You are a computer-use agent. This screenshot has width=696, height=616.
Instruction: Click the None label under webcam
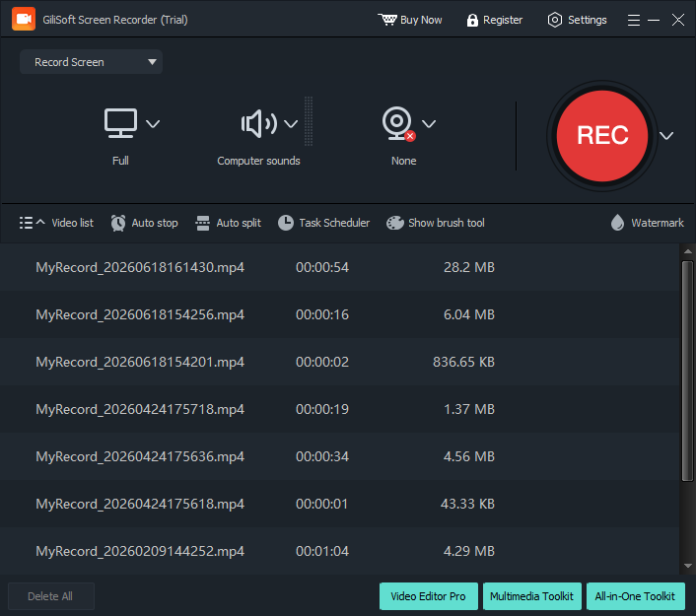click(x=403, y=161)
